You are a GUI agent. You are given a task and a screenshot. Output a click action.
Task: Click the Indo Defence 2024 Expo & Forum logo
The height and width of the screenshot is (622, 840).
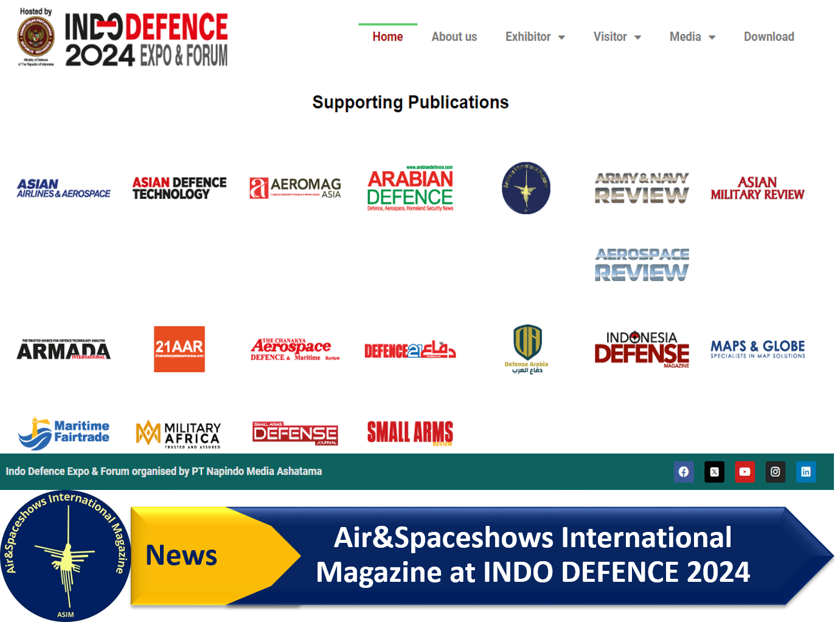(x=146, y=40)
